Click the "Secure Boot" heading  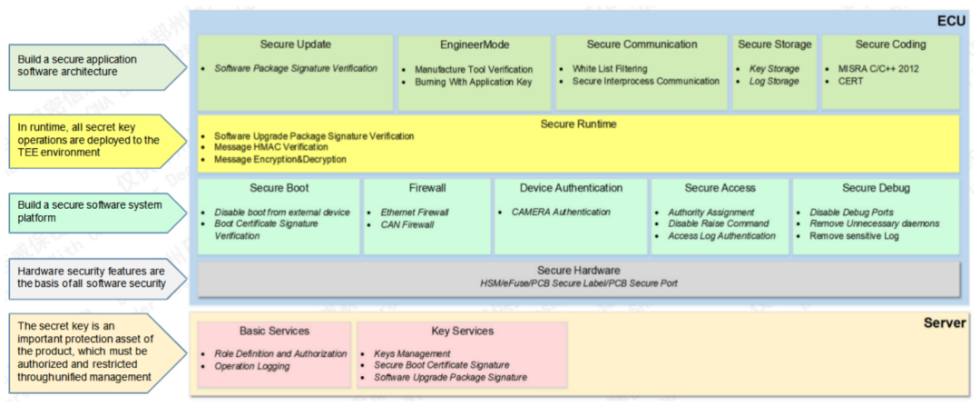point(279,188)
